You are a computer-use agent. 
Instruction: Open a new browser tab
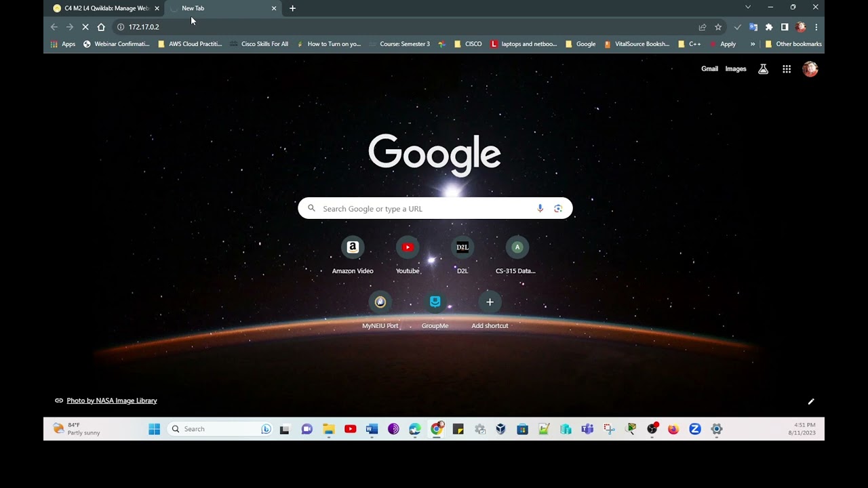point(292,8)
